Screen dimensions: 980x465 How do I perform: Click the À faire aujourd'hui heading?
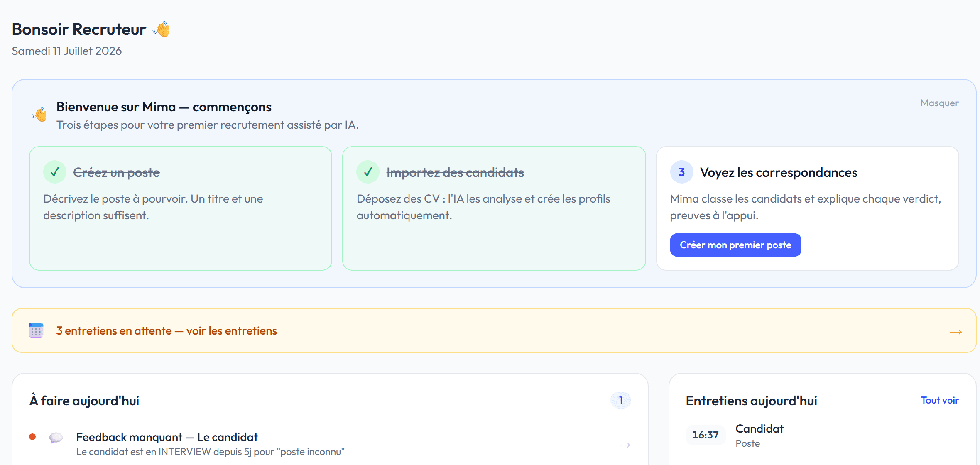tap(84, 401)
